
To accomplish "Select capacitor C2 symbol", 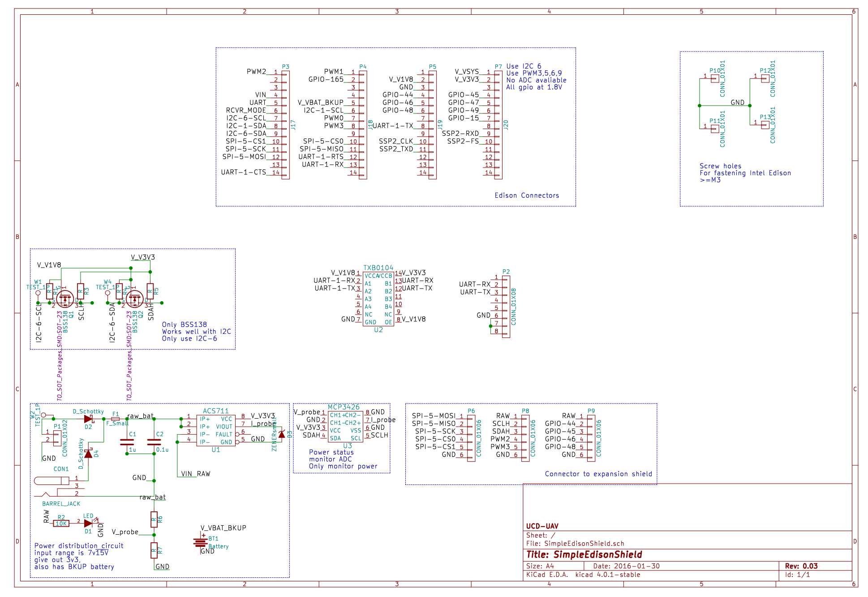I will 154,442.
